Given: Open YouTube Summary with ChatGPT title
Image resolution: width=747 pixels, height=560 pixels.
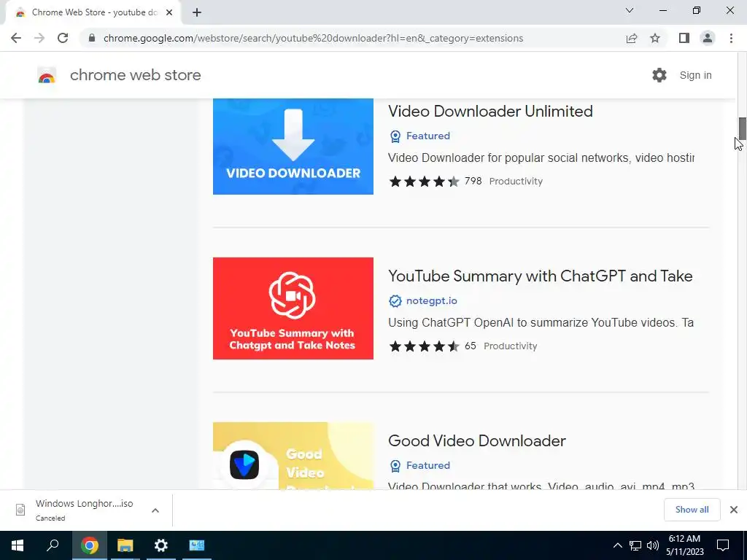Looking at the screenshot, I should [x=541, y=276].
